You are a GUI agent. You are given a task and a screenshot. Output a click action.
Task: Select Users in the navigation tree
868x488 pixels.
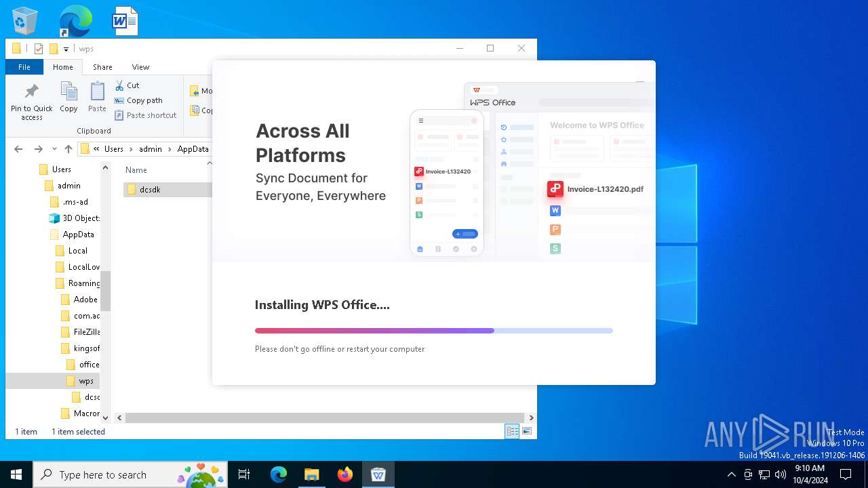point(61,169)
